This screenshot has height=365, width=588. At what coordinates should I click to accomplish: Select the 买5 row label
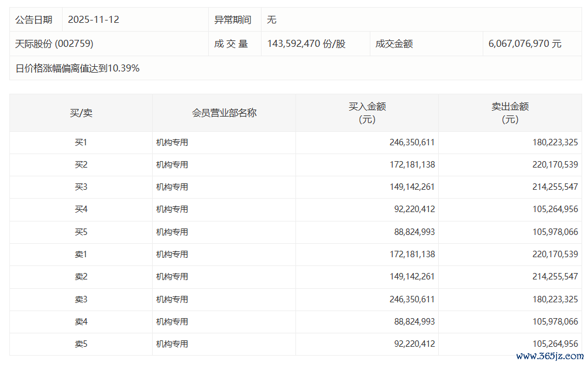tap(81, 231)
